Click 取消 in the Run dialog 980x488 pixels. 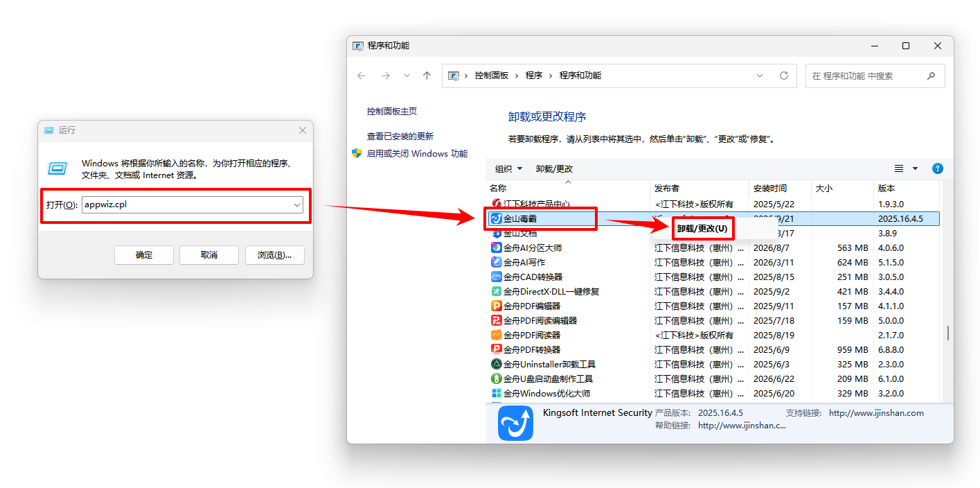pos(209,255)
